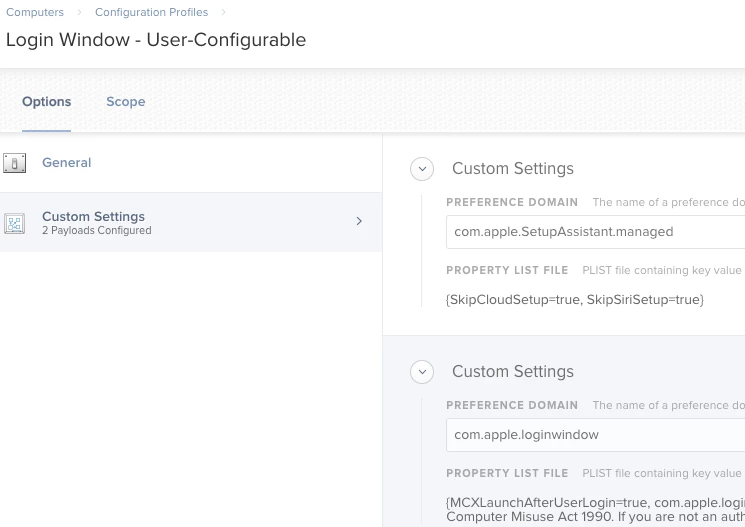The width and height of the screenshot is (745, 527).
Task: Click the 2 Payloads Configured subtitle
Action: pos(96,231)
